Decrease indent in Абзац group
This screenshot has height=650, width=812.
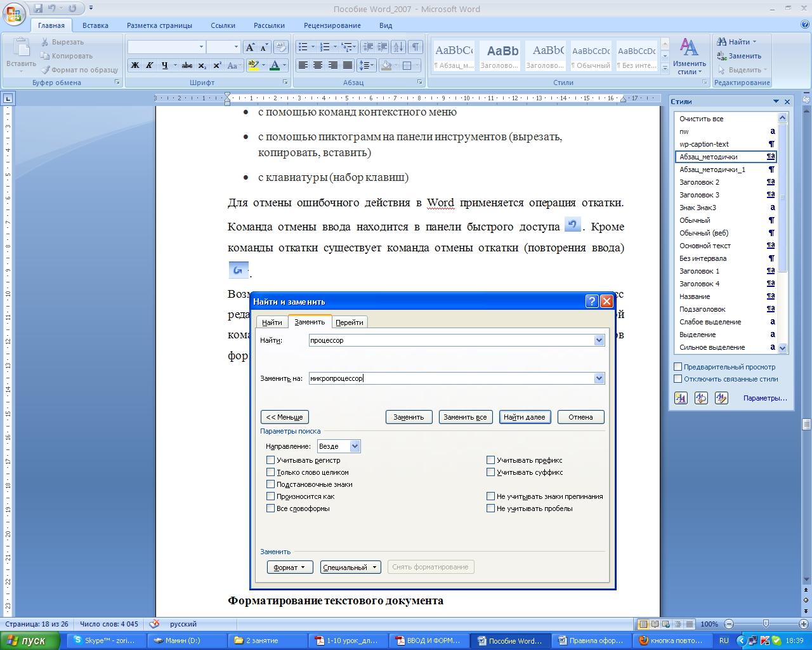[368, 47]
